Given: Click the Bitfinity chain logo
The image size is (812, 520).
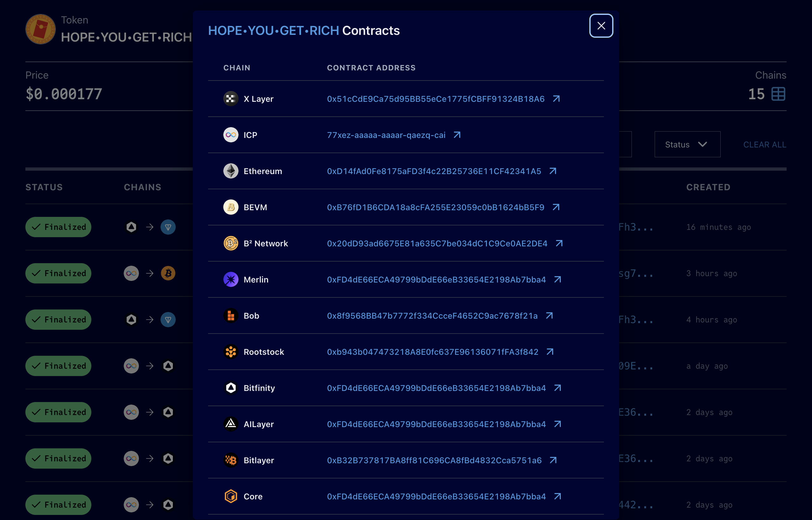Looking at the screenshot, I should 231,388.
